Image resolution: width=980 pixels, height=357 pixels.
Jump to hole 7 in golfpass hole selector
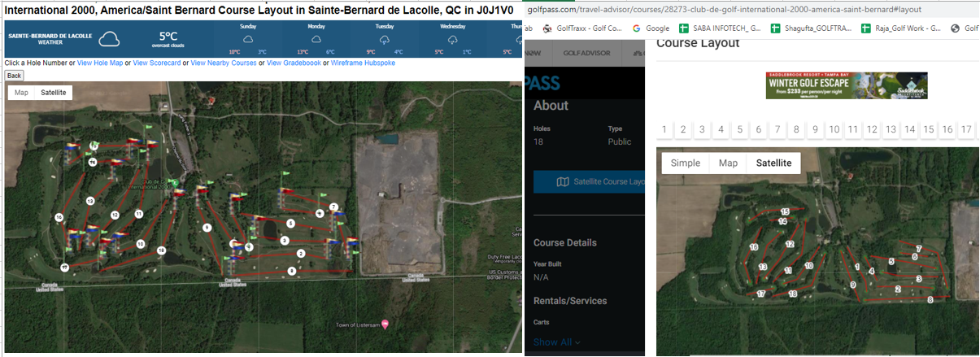click(x=777, y=129)
